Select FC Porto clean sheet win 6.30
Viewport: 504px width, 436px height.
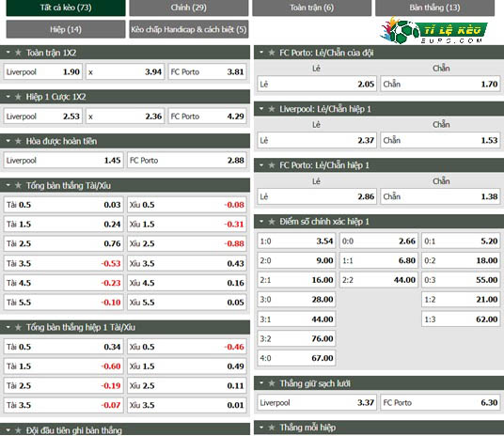click(440, 402)
